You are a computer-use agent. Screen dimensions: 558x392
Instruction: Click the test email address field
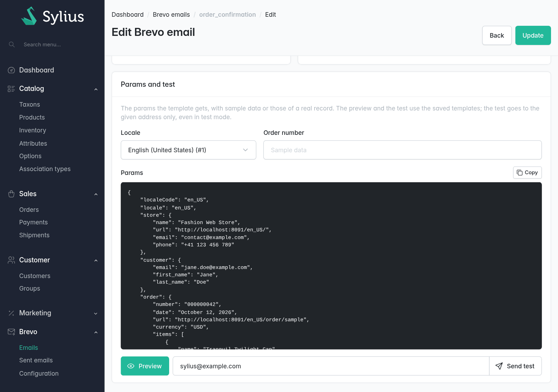pos(331,366)
